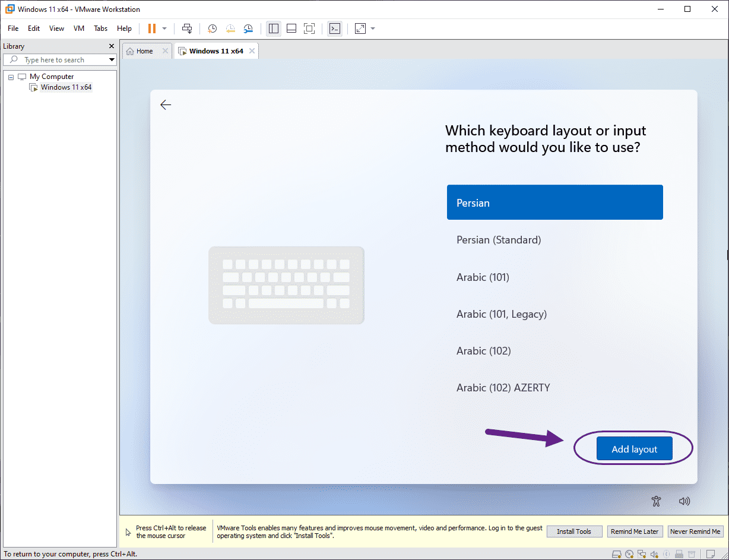Image resolution: width=729 pixels, height=560 pixels.
Task: Click the Revert to snapshot icon
Action: tap(230, 29)
